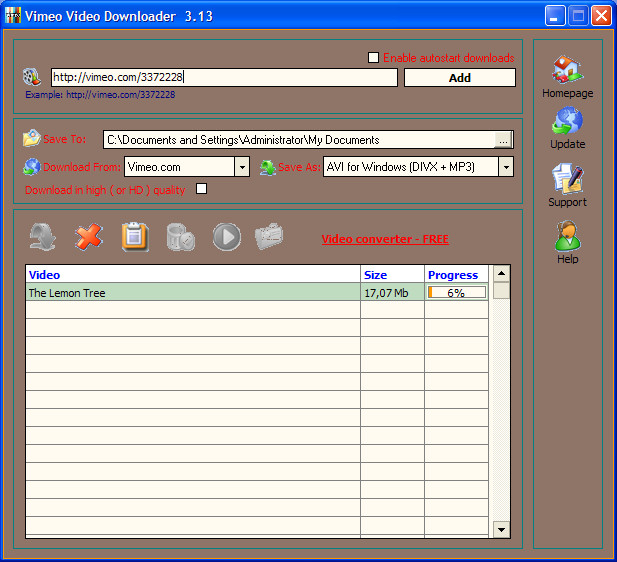Click the Video converter - FREE link
This screenshot has width=617, height=562.
(385, 239)
